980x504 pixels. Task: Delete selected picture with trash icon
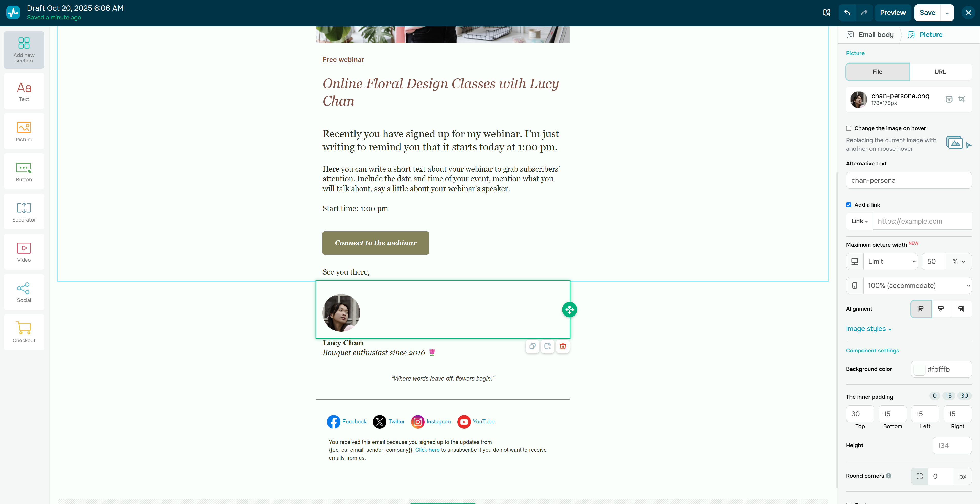pos(563,346)
